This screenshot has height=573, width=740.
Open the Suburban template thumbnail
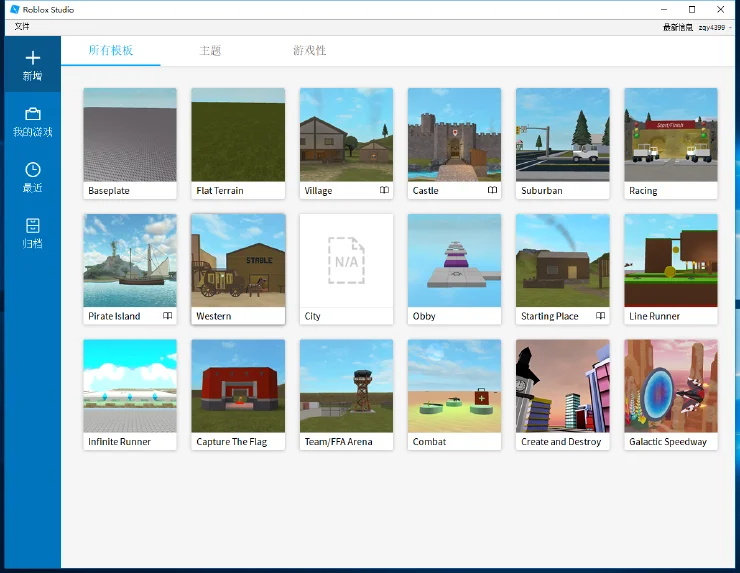pyautogui.click(x=563, y=135)
